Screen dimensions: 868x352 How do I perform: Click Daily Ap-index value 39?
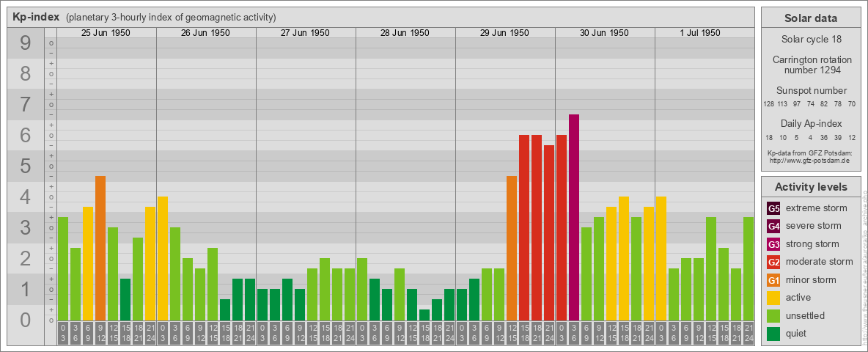point(838,137)
